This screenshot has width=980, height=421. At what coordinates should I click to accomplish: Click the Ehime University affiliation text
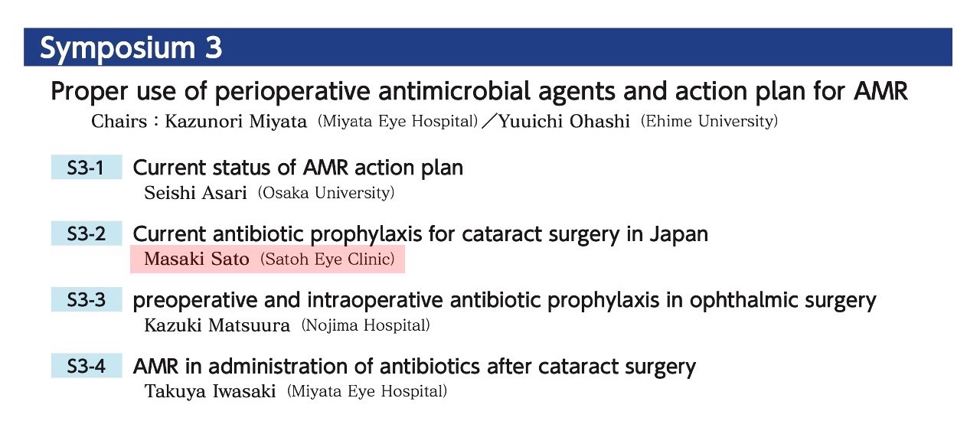(710, 122)
